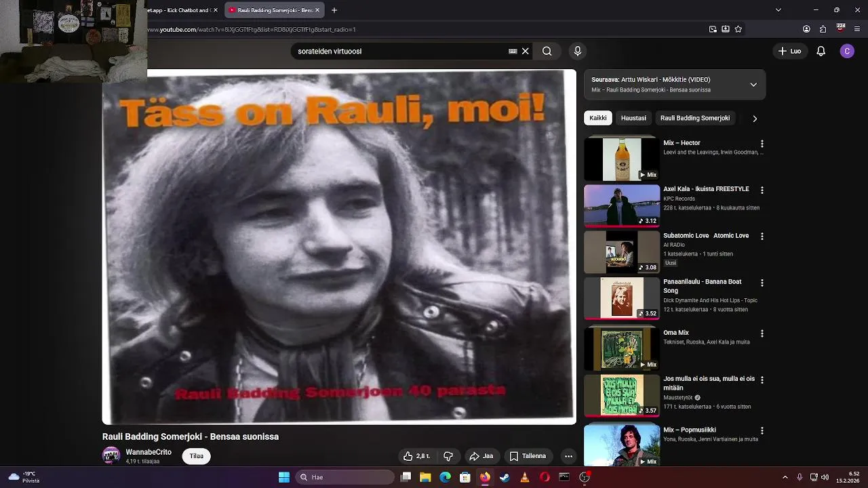Expand the Seuraava playlist panel chevron

point(753,85)
